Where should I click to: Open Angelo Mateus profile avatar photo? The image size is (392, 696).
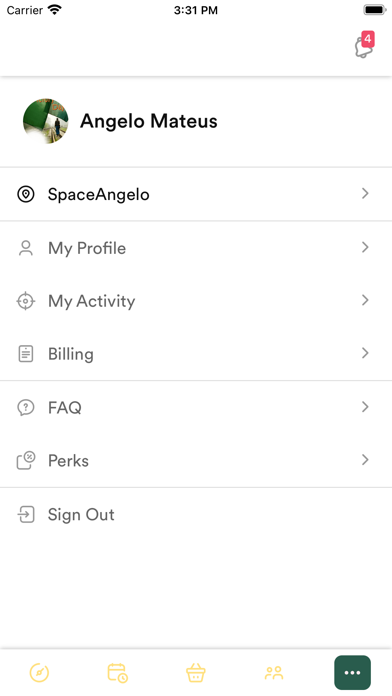click(x=46, y=121)
